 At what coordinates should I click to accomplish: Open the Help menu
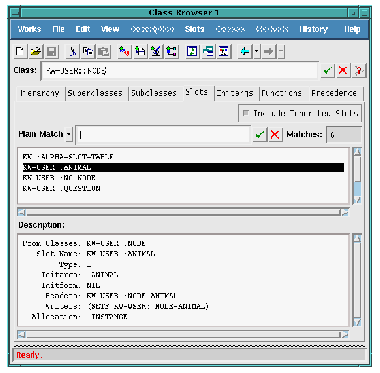(x=352, y=29)
